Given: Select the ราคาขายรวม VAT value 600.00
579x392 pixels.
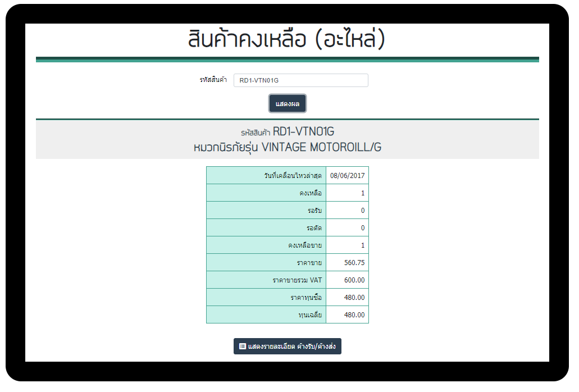Looking at the screenshot, I should pos(354,280).
